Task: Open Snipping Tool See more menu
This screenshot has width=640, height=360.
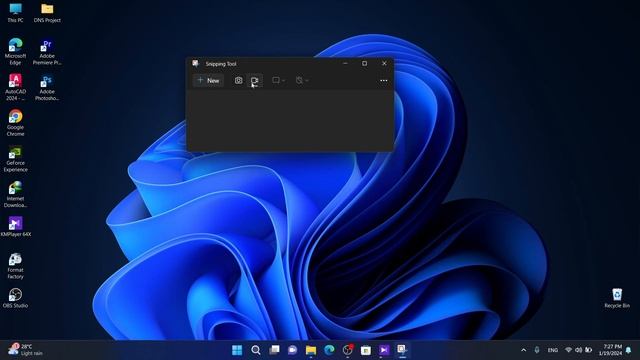Action: 384,80
